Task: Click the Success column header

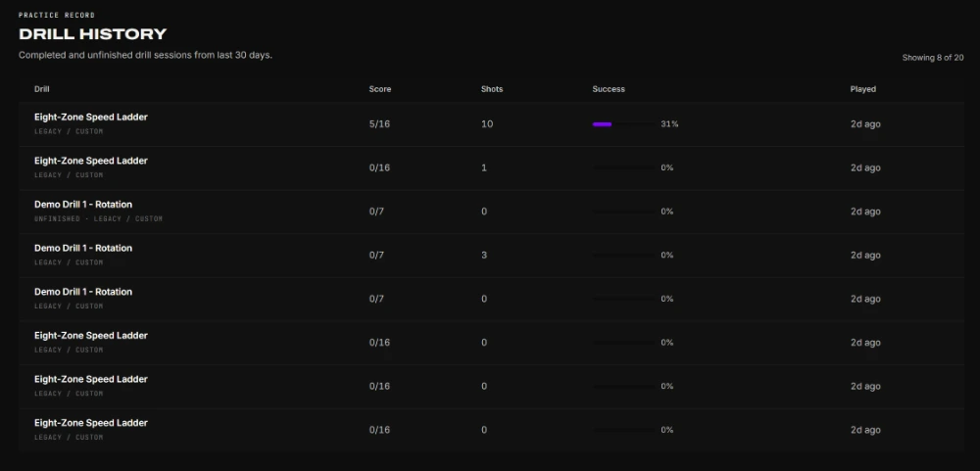Action: (x=609, y=89)
